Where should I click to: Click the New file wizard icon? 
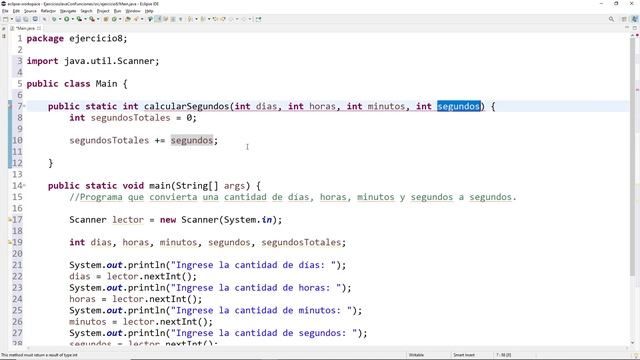coord(5,19)
